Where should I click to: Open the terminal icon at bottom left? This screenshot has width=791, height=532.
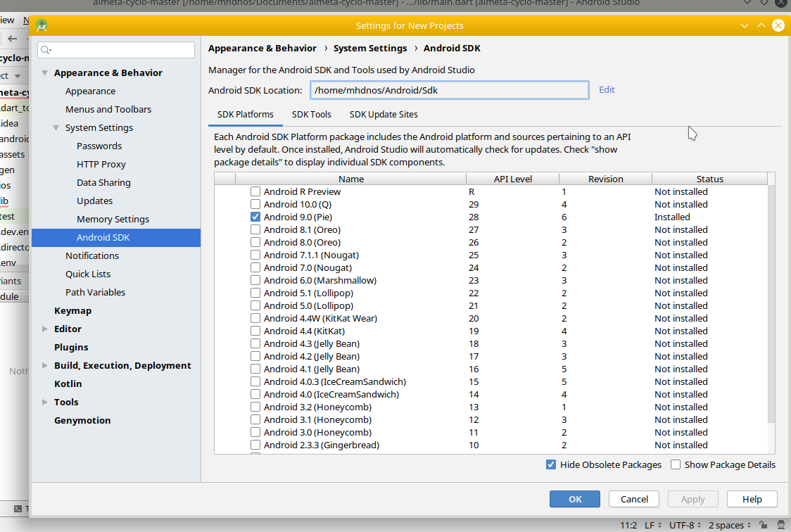coord(18,508)
